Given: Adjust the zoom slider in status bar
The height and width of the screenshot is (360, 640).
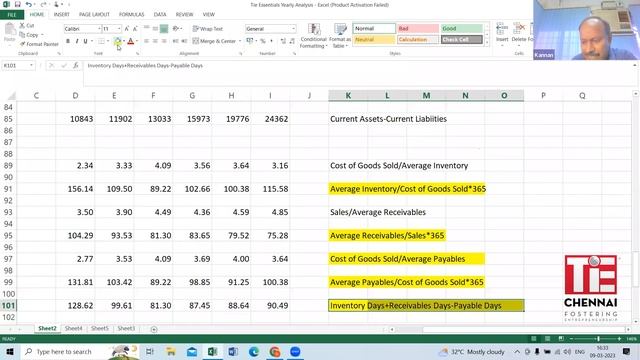Looking at the screenshot, I should 598,339.
